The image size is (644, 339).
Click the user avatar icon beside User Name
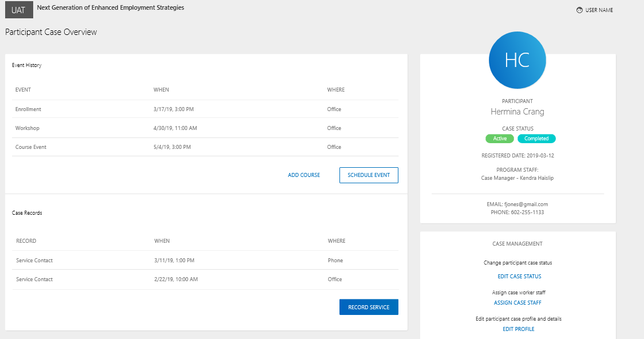click(x=579, y=10)
